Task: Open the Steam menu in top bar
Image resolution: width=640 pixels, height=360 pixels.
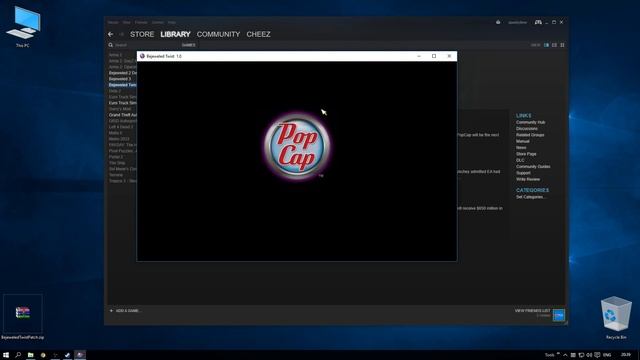Action: 113,22
